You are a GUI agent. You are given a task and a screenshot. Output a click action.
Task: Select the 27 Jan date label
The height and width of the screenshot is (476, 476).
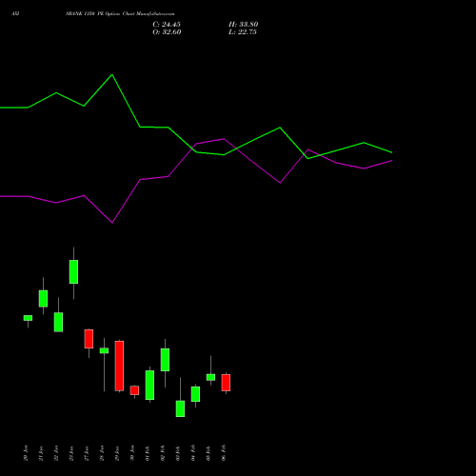click(x=87, y=453)
